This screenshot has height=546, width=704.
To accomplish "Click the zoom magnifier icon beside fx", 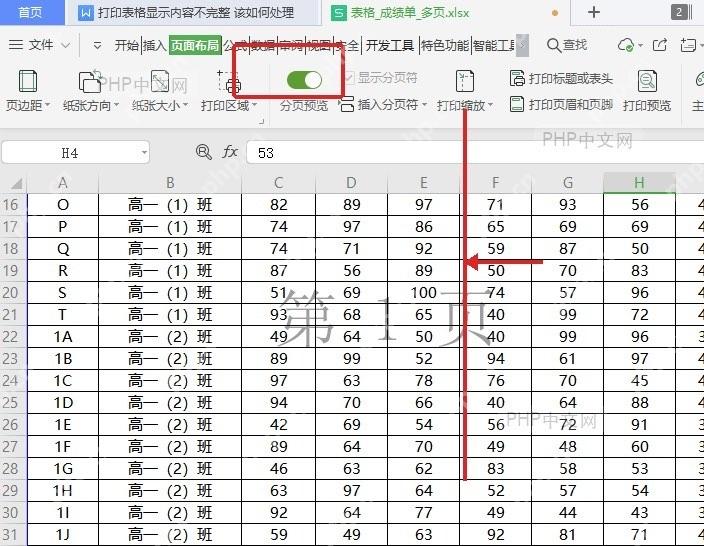I will pyautogui.click(x=203, y=152).
